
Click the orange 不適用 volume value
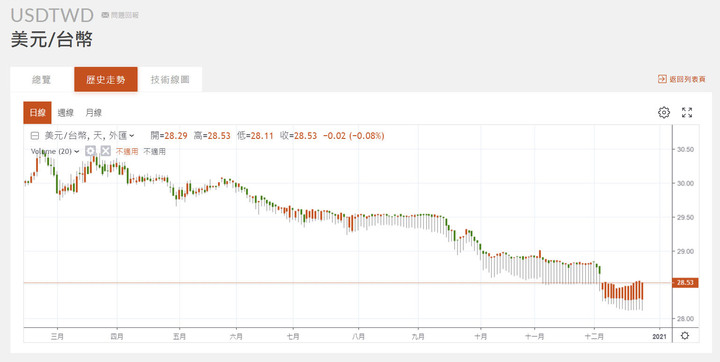click(127, 152)
